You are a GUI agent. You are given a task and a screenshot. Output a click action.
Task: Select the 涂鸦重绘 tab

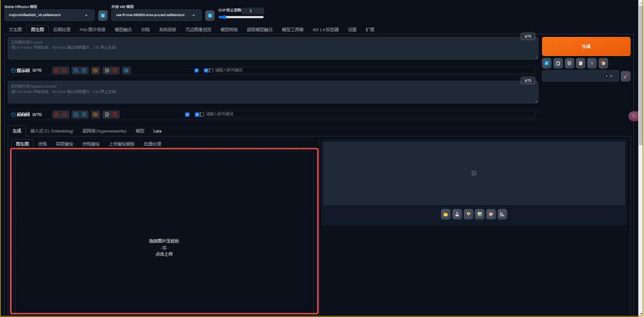click(x=91, y=144)
